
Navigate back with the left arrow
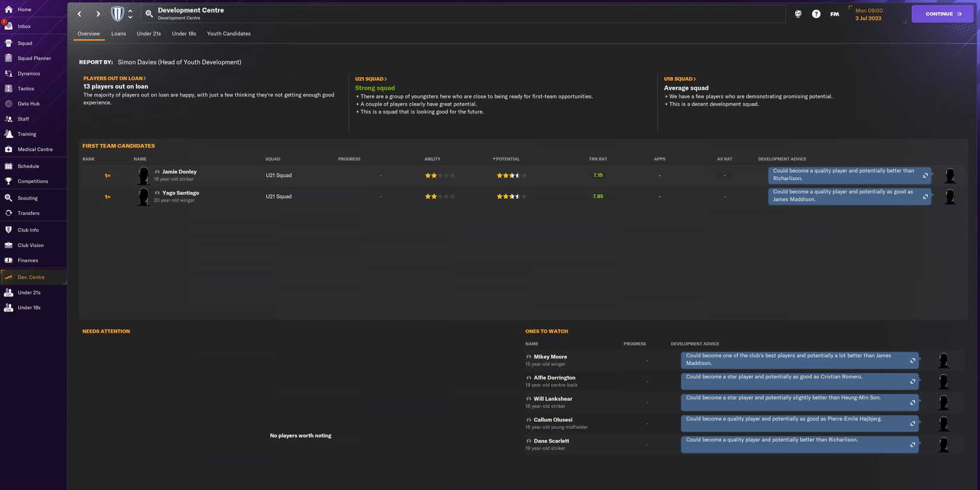click(80, 14)
